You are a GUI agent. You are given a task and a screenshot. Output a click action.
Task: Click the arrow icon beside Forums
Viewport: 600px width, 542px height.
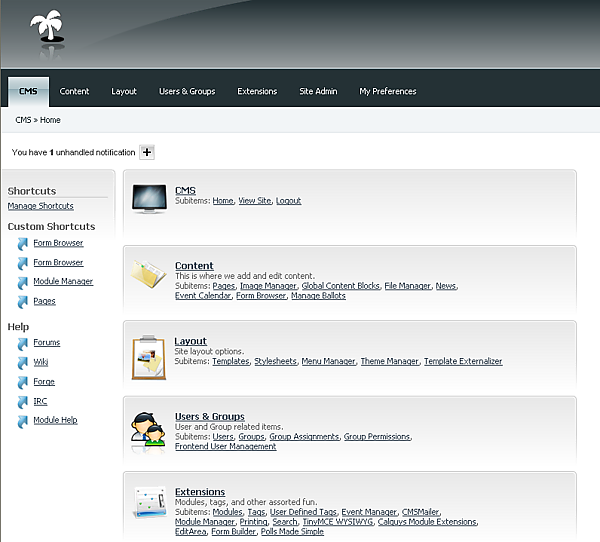[23, 343]
